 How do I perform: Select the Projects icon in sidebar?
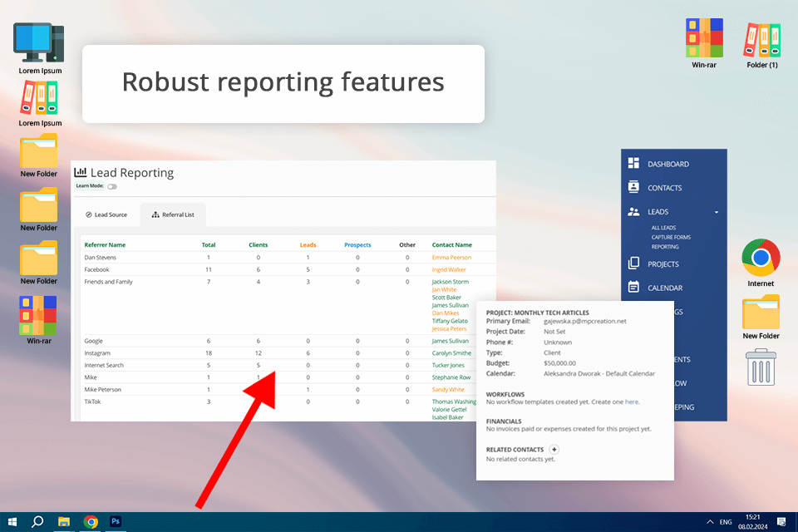(x=633, y=264)
